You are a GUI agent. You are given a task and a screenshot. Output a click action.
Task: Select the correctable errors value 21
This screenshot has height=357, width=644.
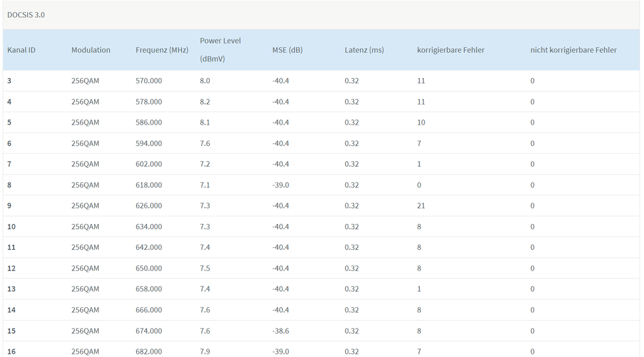tap(421, 206)
